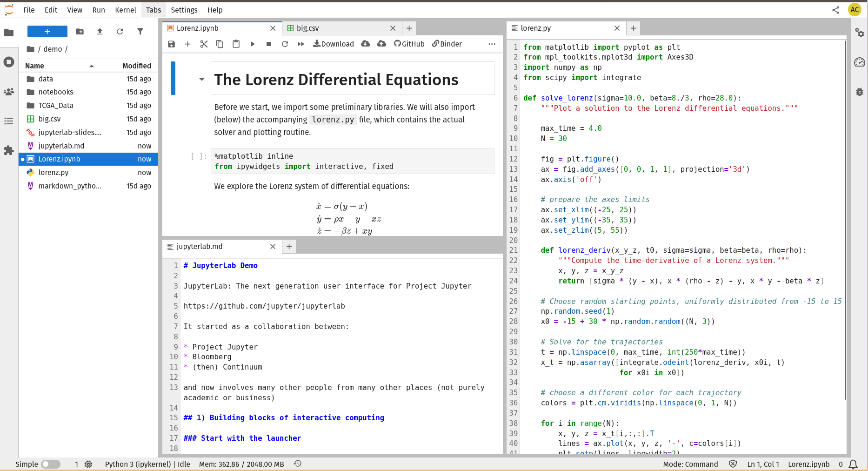Image resolution: width=868 pixels, height=471 pixels.
Task: Switch to the big.csv tab
Action: pos(307,28)
